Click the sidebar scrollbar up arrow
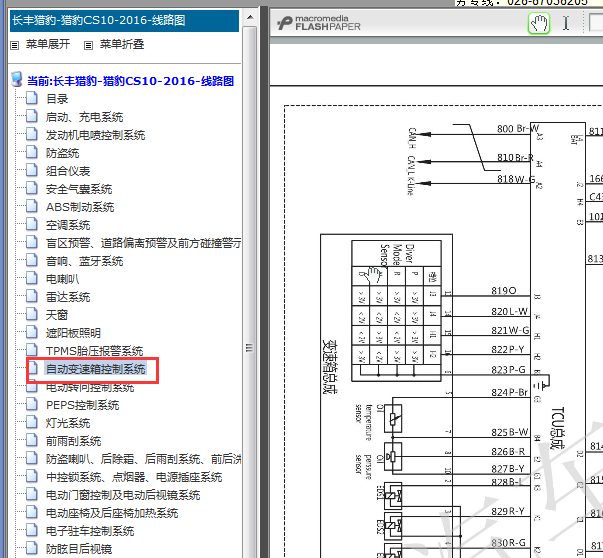The image size is (603, 558). [250, 17]
